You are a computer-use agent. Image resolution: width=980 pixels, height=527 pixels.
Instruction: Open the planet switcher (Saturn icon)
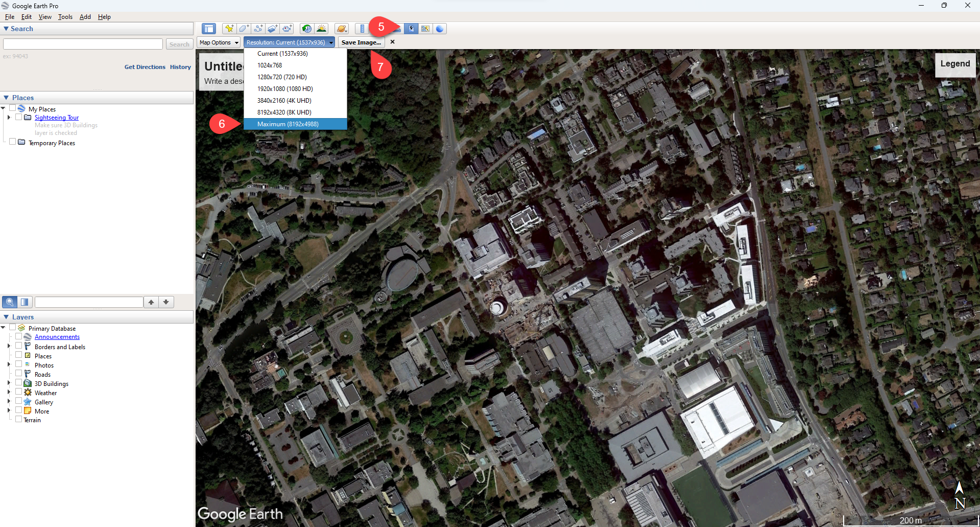[341, 29]
